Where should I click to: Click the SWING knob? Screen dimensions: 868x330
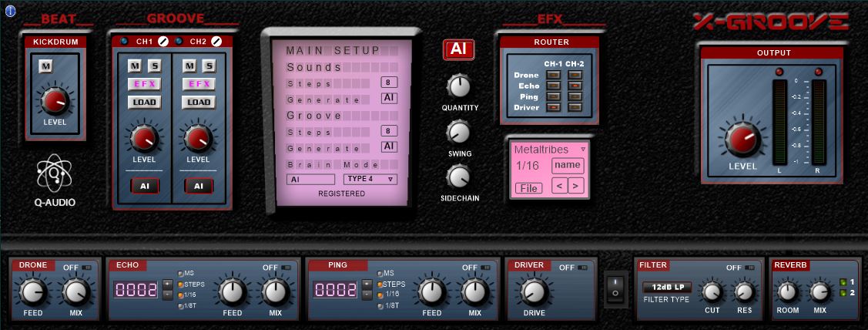[459, 131]
